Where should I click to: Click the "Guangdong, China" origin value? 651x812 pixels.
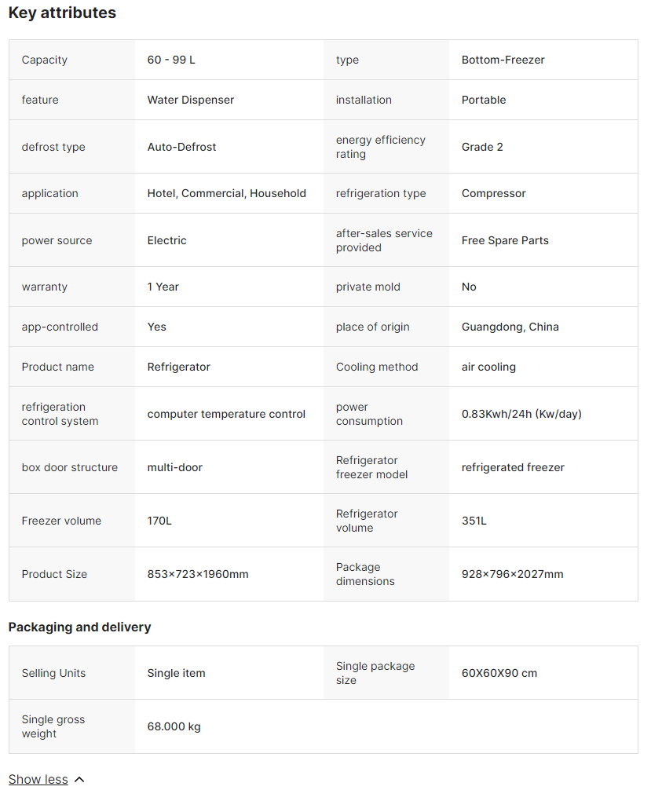(x=510, y=327)
